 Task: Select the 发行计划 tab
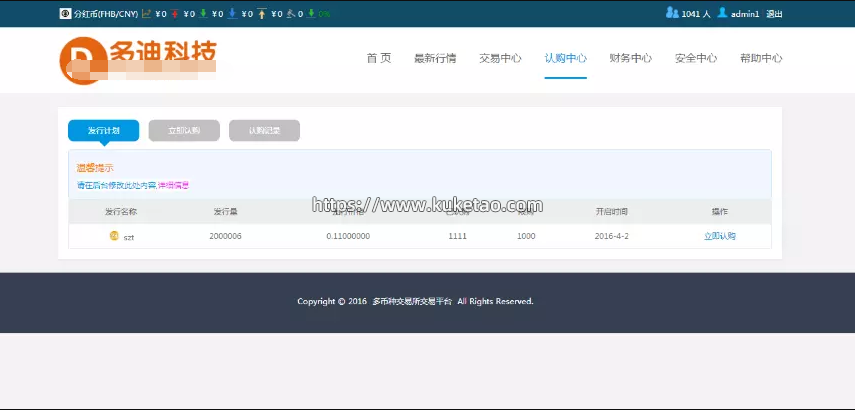104,131
